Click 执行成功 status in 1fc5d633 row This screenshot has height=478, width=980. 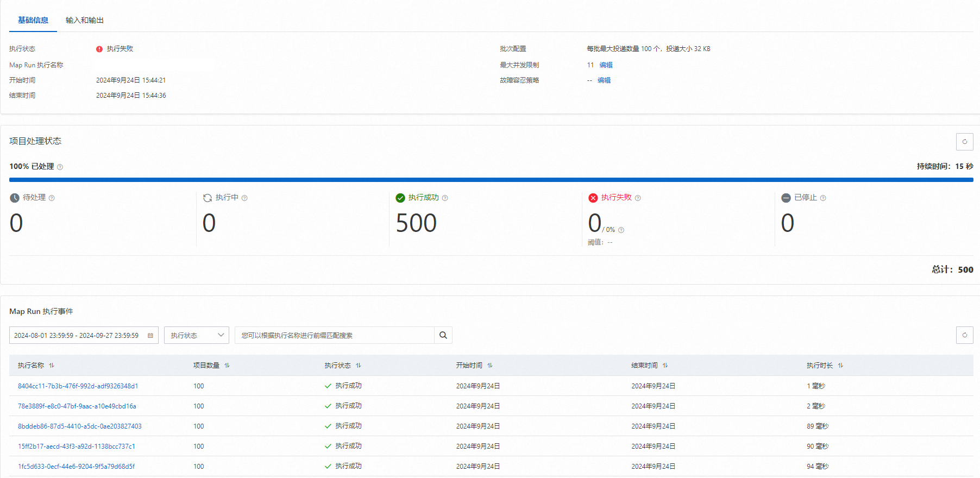(x=343, y=466)
